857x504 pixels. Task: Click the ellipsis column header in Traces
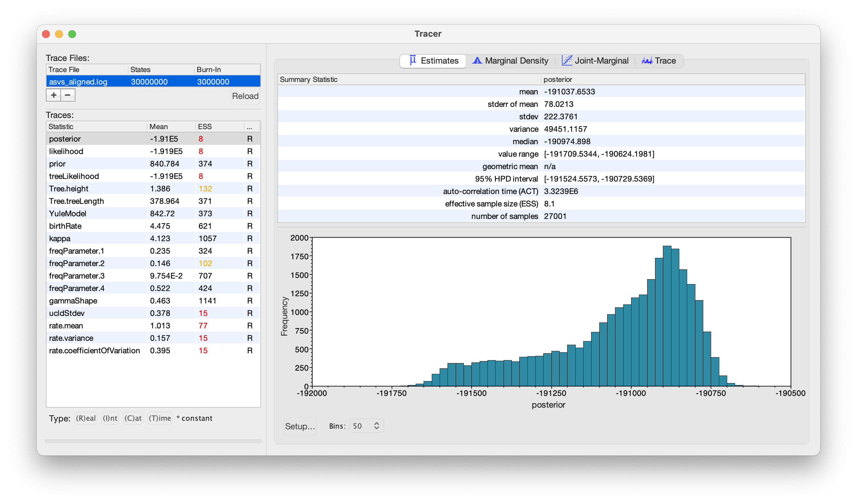[252, 127]
